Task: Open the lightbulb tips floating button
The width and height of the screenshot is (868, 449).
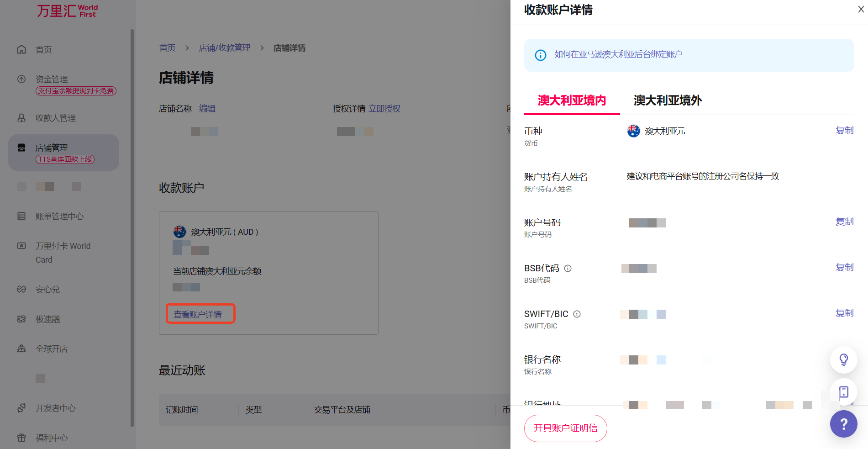Action: (x=843, y=360)
